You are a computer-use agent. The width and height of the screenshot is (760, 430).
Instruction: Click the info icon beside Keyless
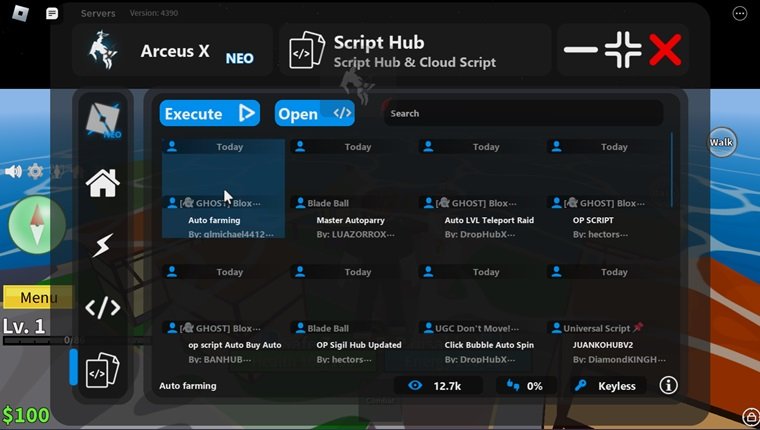pyautogui.click(x=668, y=386)
